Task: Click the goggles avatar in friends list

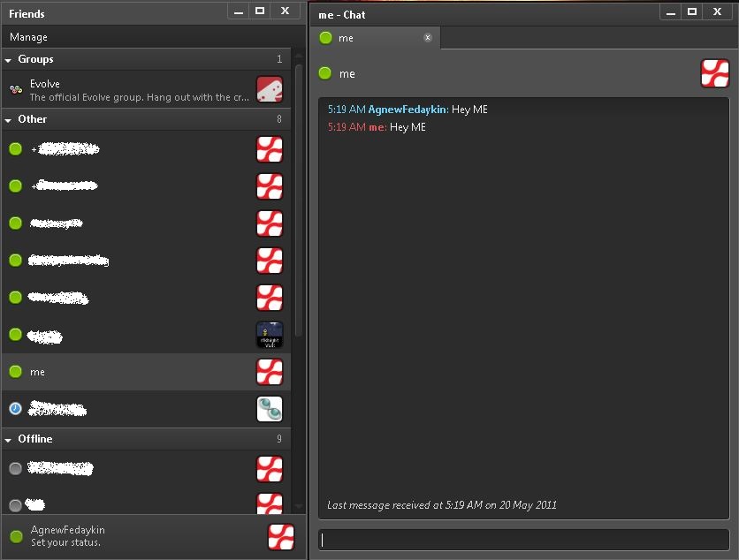Action: coord(269,409)
